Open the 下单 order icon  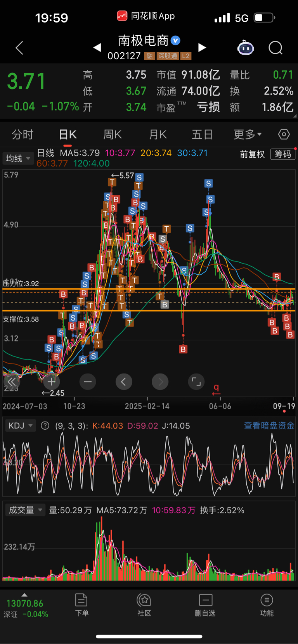click(81, 605)
